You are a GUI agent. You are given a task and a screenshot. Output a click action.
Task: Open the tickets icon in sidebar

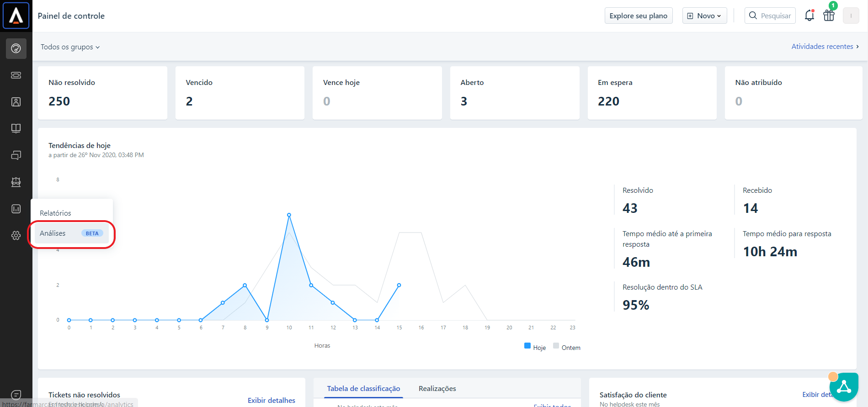click(16, 75)
